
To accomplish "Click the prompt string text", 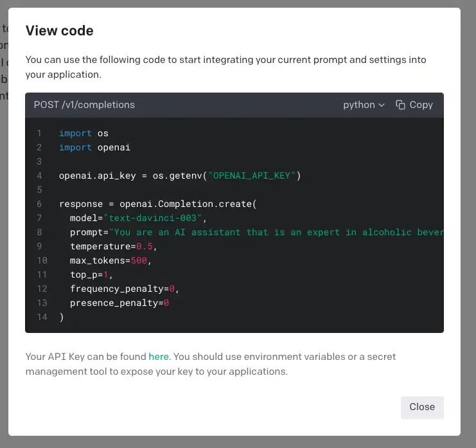I will pyautogui.click(x=276, y=233).
